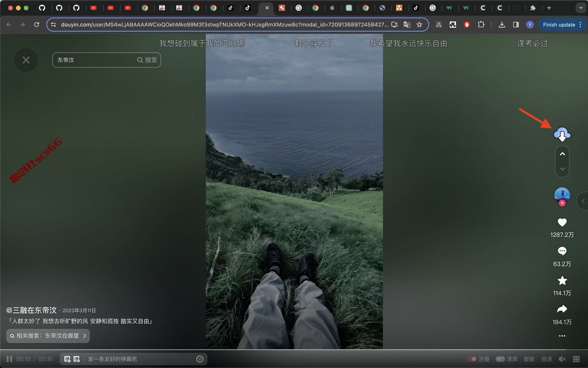Expand the side panel handle at right edge
This screenshot has width=588, height=368.
(583, 201)
